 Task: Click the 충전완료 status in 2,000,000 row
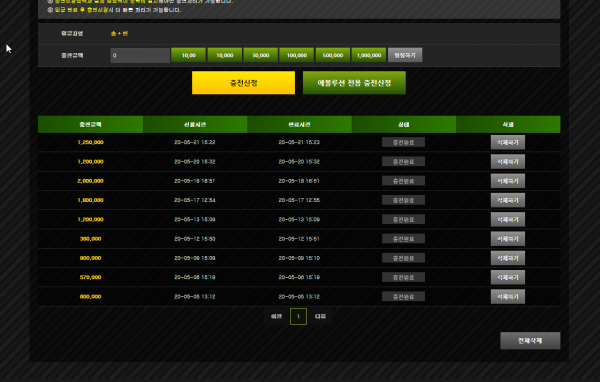(403, 181)
